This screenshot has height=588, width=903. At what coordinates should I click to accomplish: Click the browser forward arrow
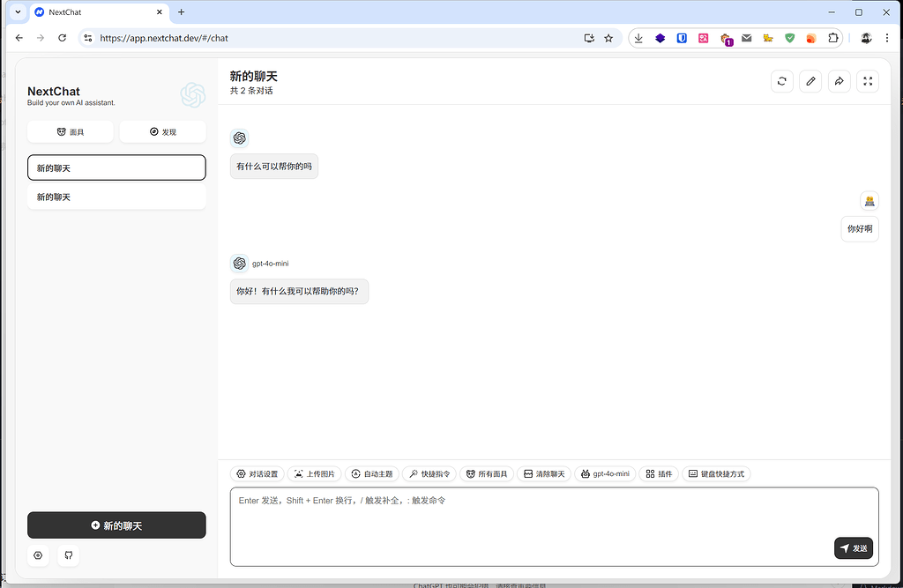[x=41, y=38]
